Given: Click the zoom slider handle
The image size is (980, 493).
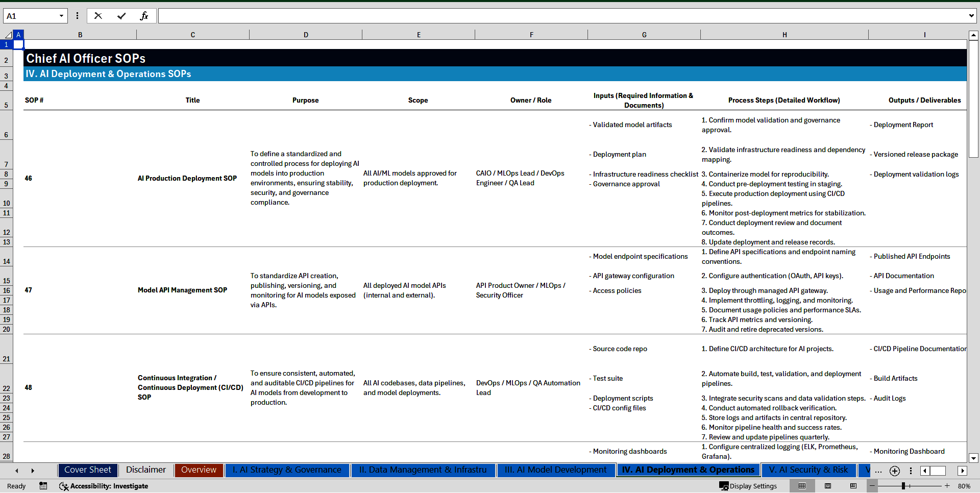Looking at the screenshot, I should pyautogui.click(x=903, y=486).
